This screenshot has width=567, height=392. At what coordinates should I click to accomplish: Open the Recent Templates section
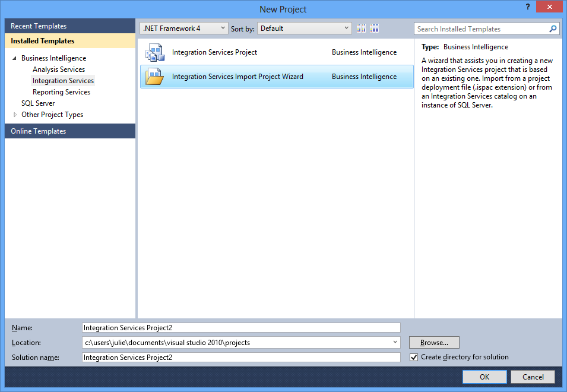pyautogui.click(x=70, y=26)
